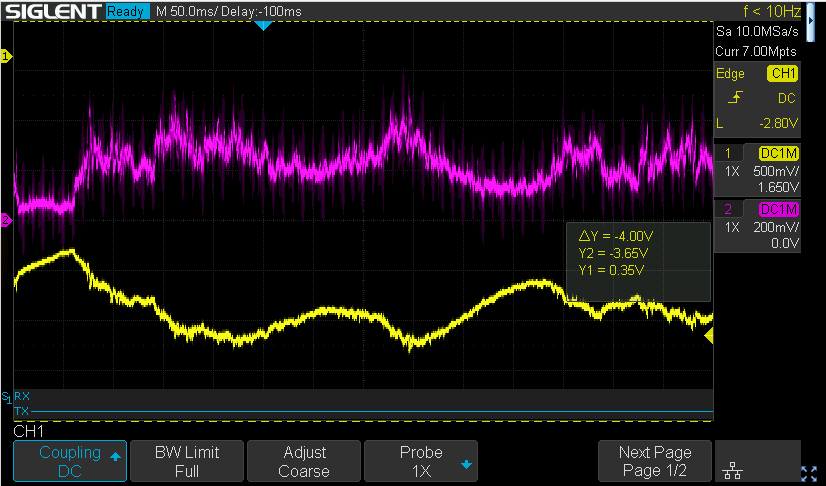The height and width of the screenshot is (486, 826).
Task: Go to Next Page of CH1 menu
Action: pyautogui.click(x=655, y=461)
